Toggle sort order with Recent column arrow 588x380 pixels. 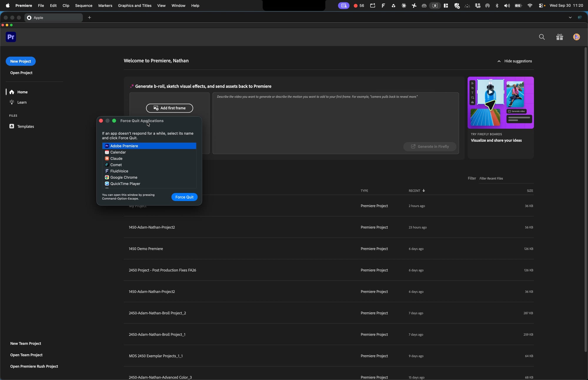tap(424, 190)
